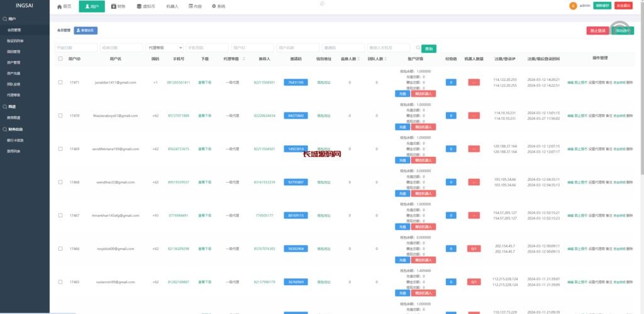Sort by 代理等级 column header arrows
This screenshot has height=314, width=644.
coord(243,58)
